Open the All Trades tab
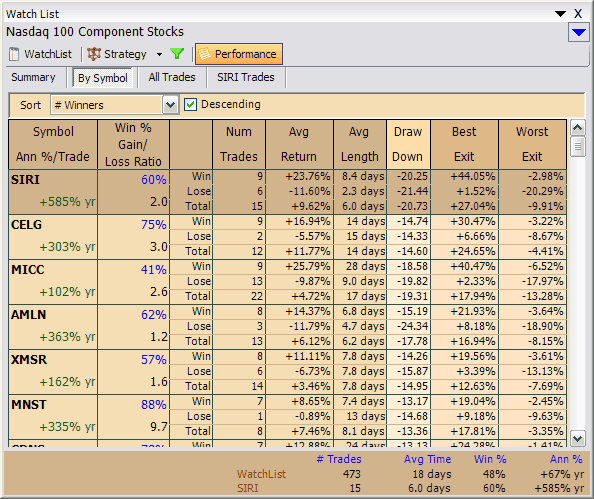The image size is (594, 499). (x=172, y=77)
